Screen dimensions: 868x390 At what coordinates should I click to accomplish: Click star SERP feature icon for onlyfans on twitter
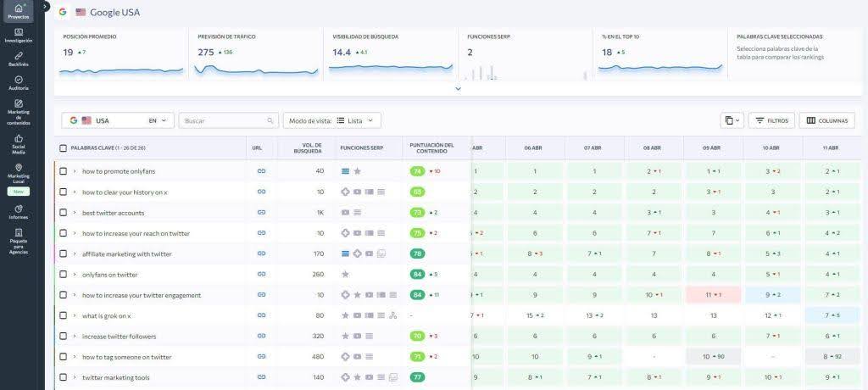point(346,274)
